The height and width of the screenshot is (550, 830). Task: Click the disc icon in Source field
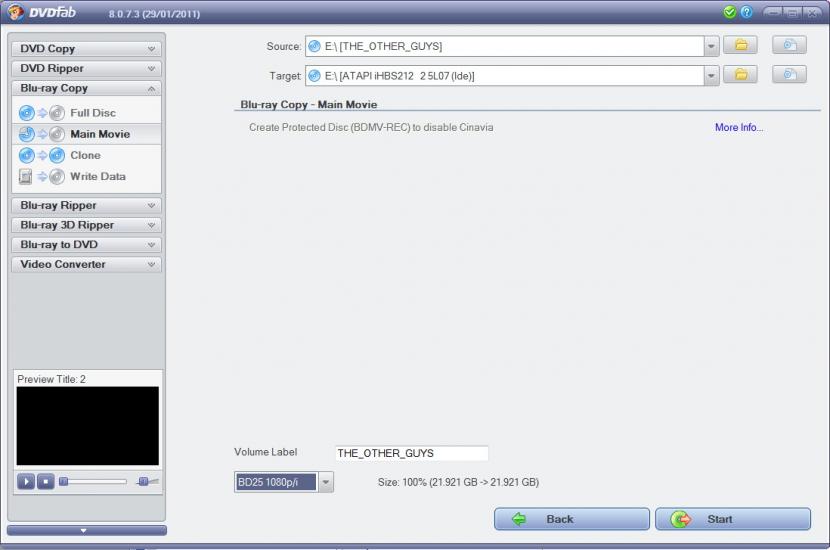(314, 46)
